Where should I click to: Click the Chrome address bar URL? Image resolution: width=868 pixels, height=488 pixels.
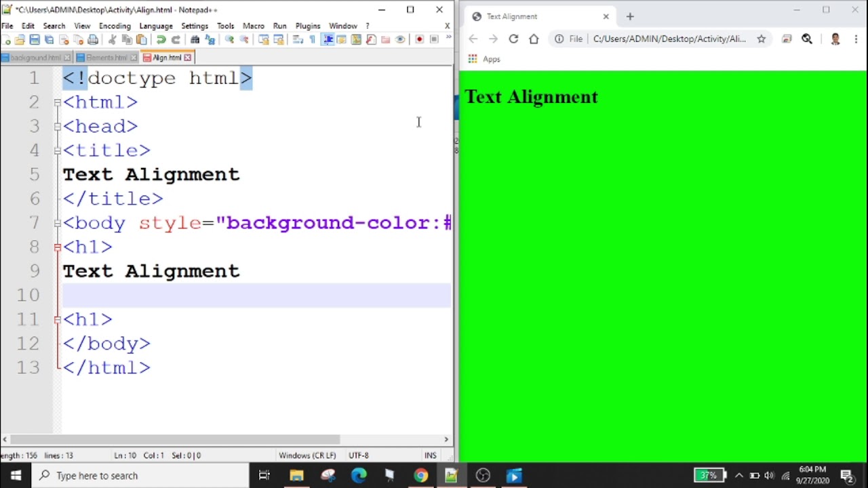click(x=669, y=39)
